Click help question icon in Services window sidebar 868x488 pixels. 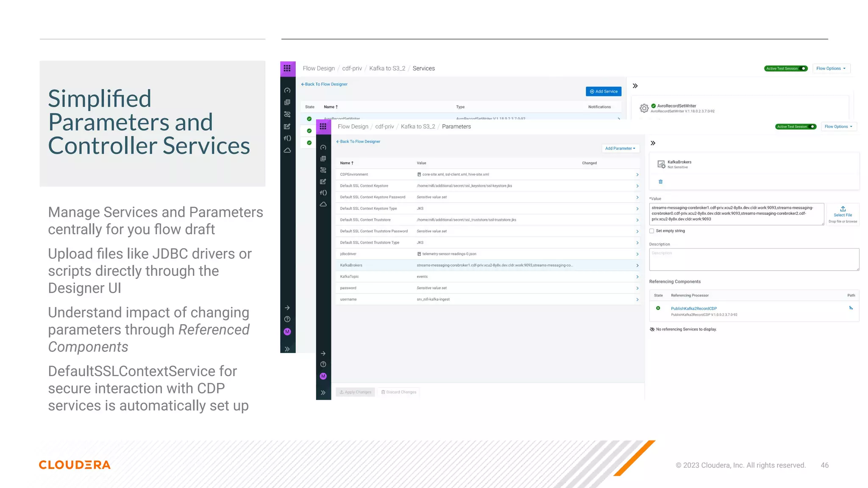287,319
